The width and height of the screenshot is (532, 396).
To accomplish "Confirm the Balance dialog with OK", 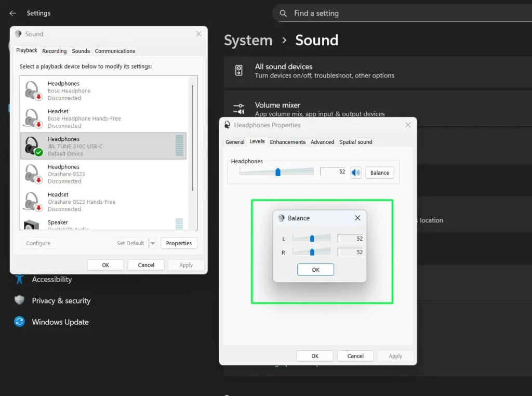I will coord(315,269).
